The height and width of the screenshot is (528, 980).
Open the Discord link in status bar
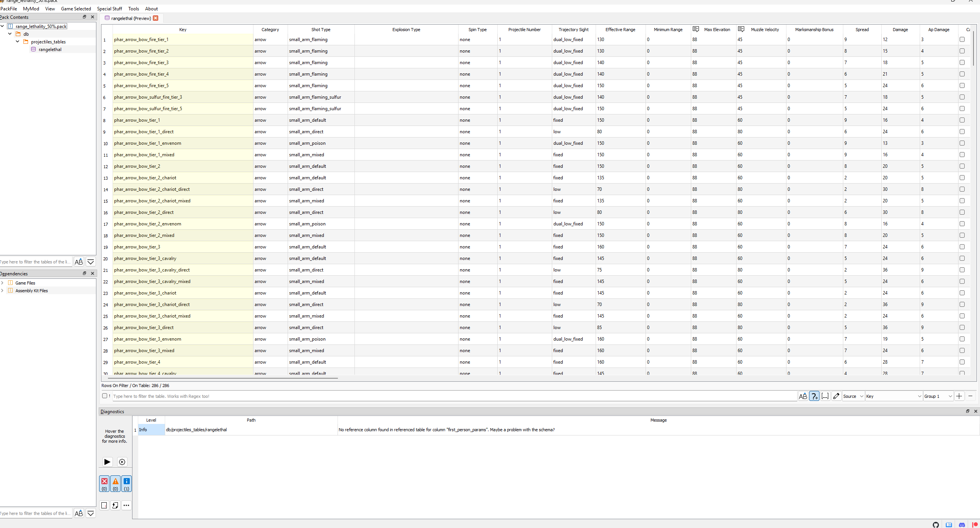click(x=962, y=525)
